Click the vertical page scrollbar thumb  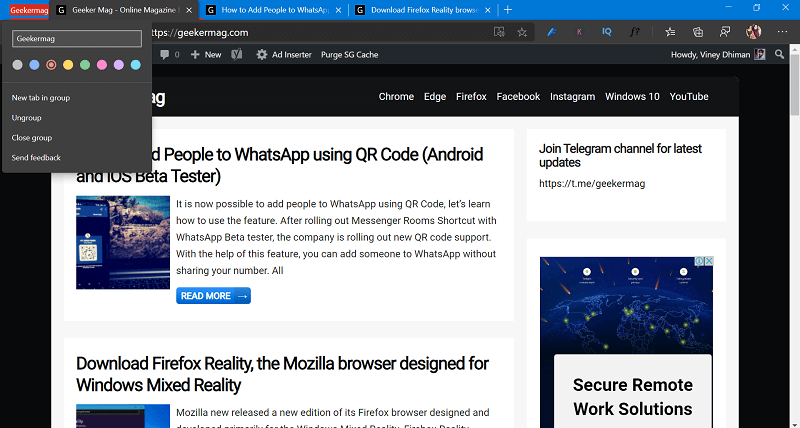click(795, 84)
